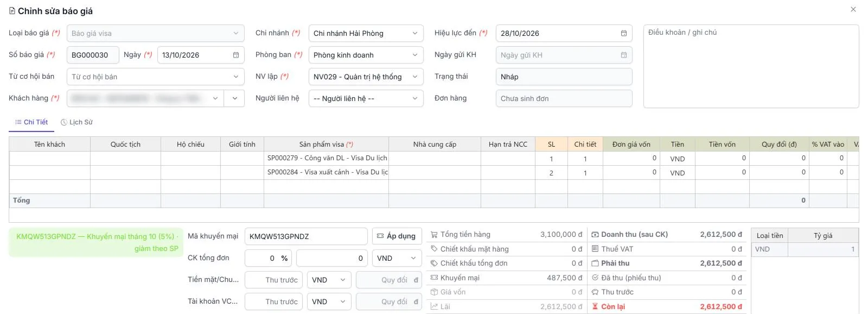The image size is (868, 314).
Task: Click the document icon beside Chỉnh sửa báo giá title
Action: coord(12,11)
